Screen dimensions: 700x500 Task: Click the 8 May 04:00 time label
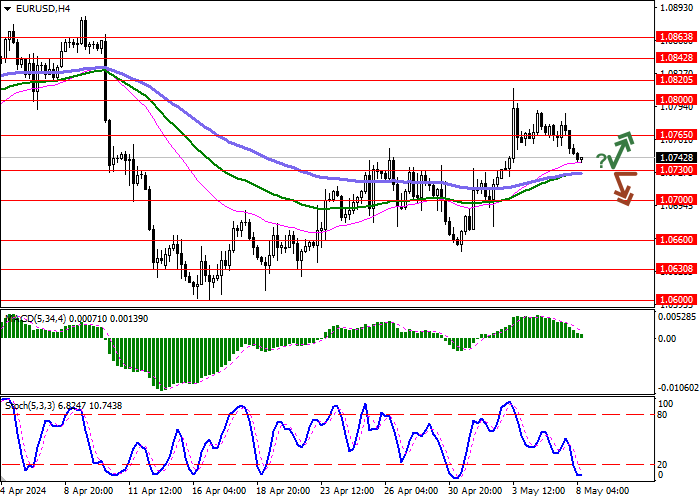point(602,491)
